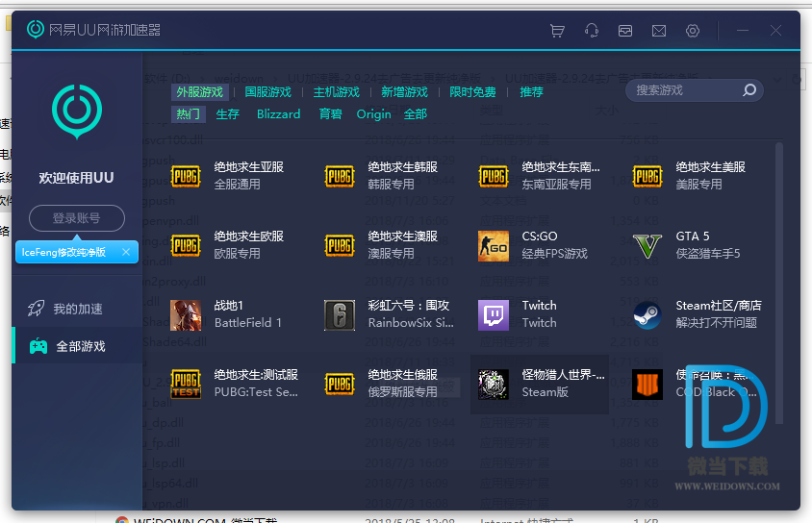
Task: Click the 欢迎使用UU welcome text
Action: (x=76, y=178)
